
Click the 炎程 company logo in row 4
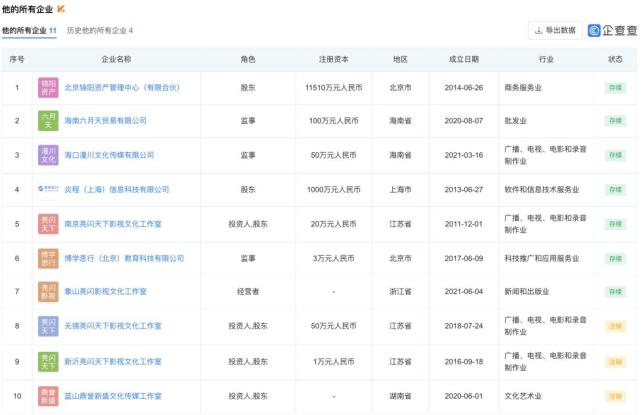click(x=48, y=189)
